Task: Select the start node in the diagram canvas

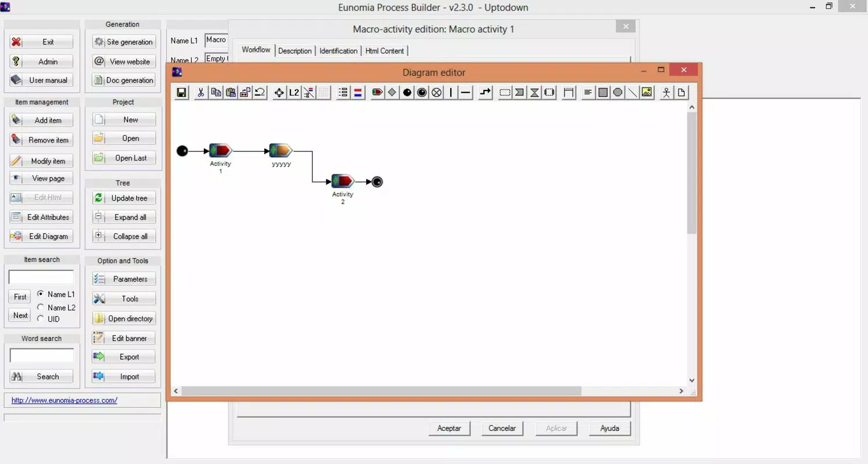Action: [x=183, y=151]
